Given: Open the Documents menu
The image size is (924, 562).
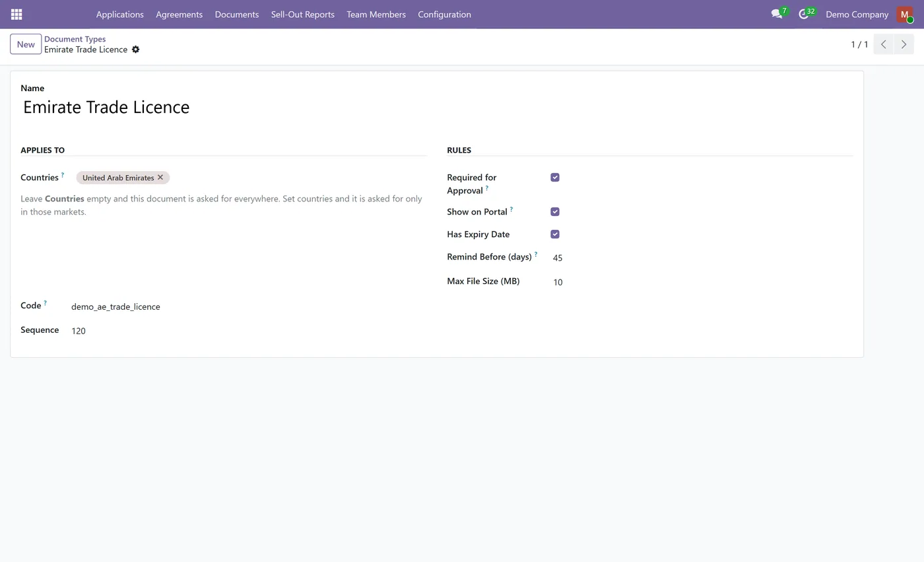Looking at the screenshot, I should tap(236, 15).
